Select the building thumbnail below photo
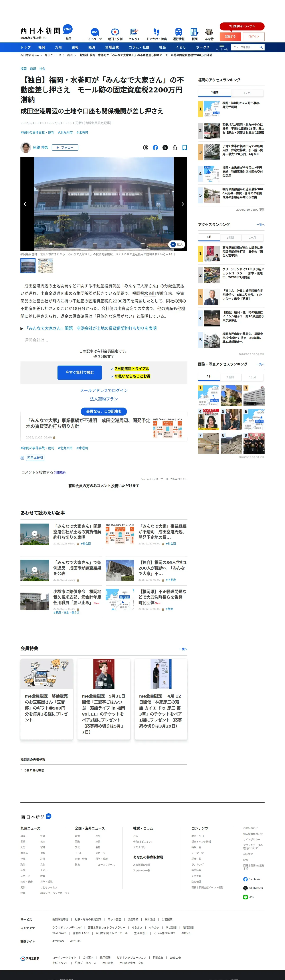The width and height of the screenshot is (285, 980). [28, 266]
